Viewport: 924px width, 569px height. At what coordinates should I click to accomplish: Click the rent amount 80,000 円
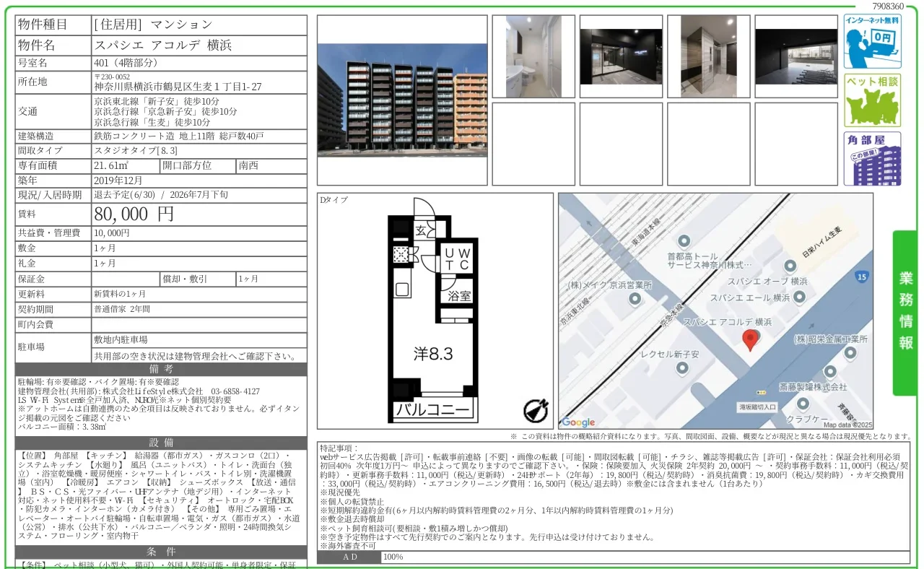[134, 214]
